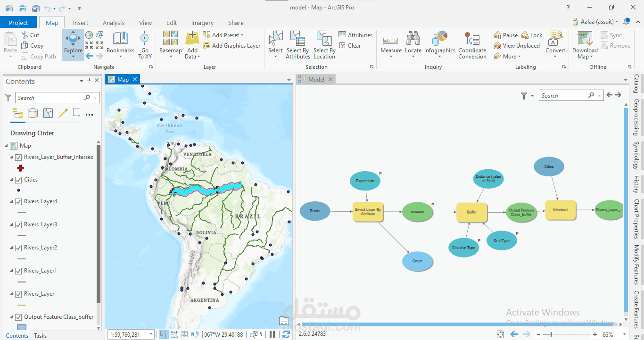Collapse the Map group in Contents
The height and width of the screenshot is (340, 644).
pos(7,146)
